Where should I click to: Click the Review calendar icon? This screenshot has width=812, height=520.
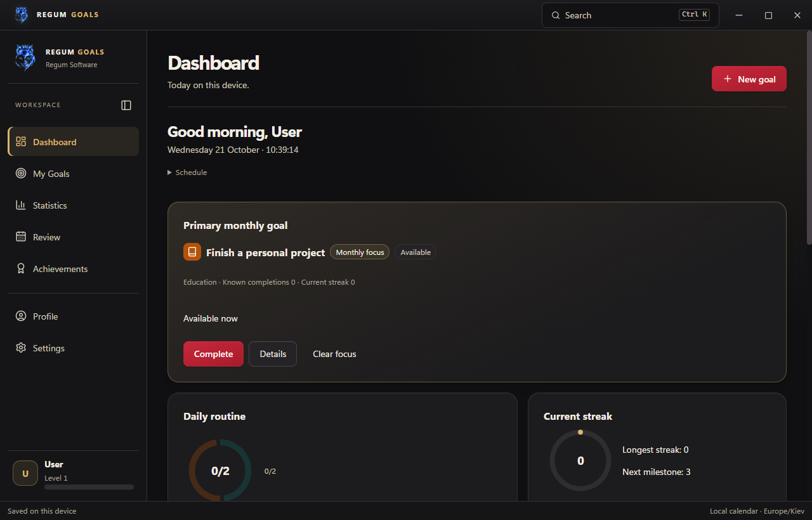coord(21,237)
